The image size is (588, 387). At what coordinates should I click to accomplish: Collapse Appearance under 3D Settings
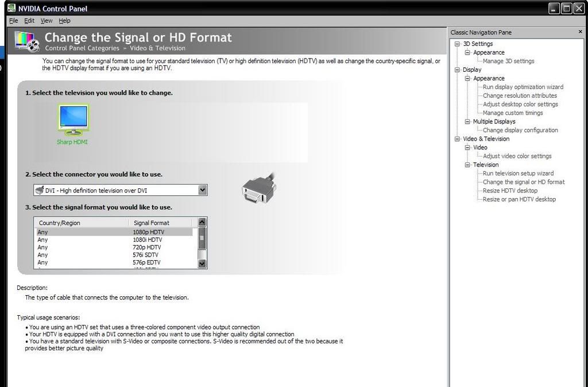[467, 52]
